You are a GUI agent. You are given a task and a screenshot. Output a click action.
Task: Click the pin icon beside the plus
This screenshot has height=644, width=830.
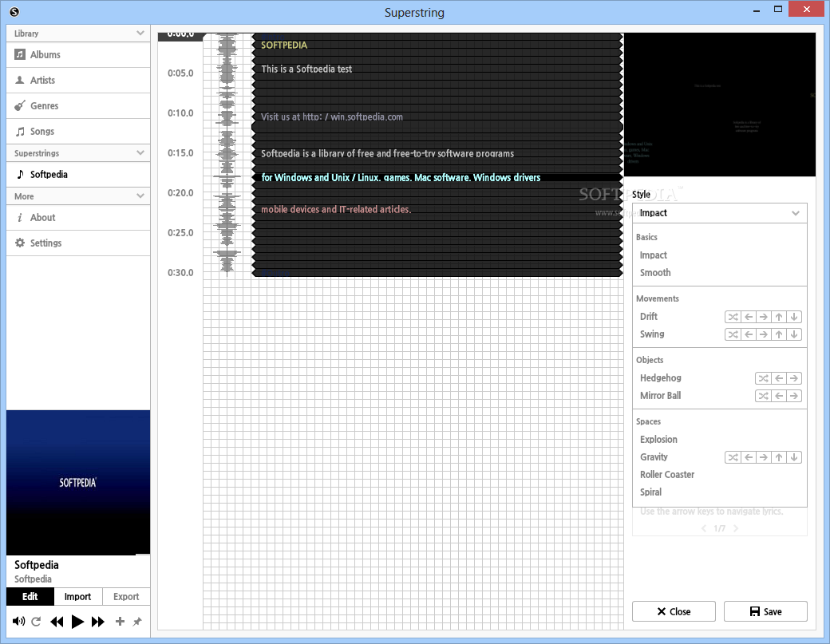(x=137, y=621)
